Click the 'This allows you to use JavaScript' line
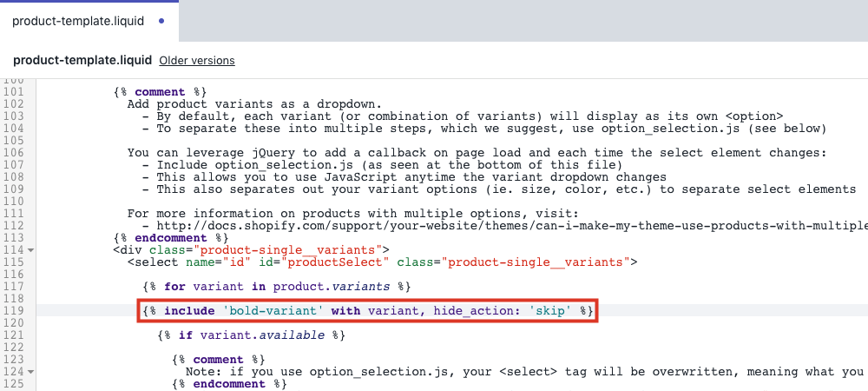 pyautogui.click(x=404, y=177)
